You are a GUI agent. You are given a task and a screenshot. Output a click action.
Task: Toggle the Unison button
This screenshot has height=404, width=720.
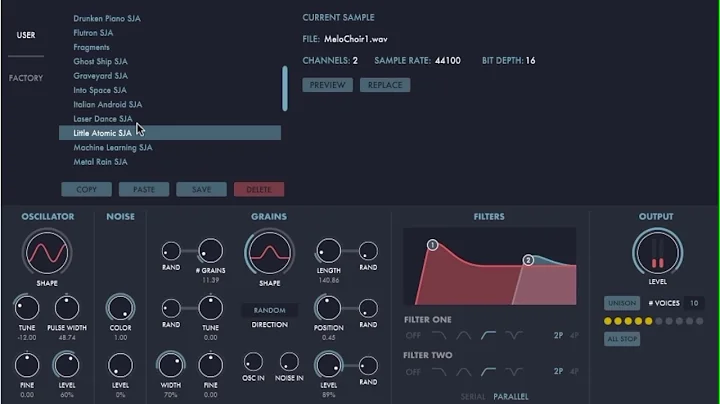point(622,303)
